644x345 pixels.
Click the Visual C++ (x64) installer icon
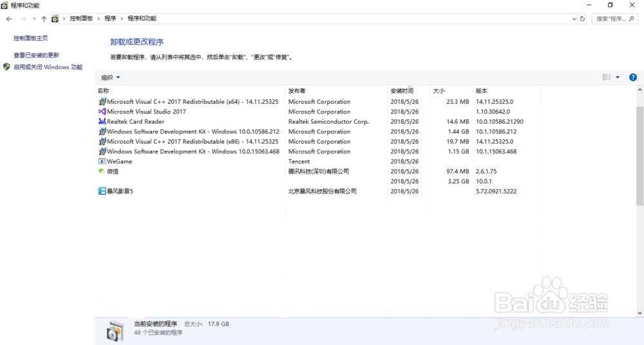(102, 101)
